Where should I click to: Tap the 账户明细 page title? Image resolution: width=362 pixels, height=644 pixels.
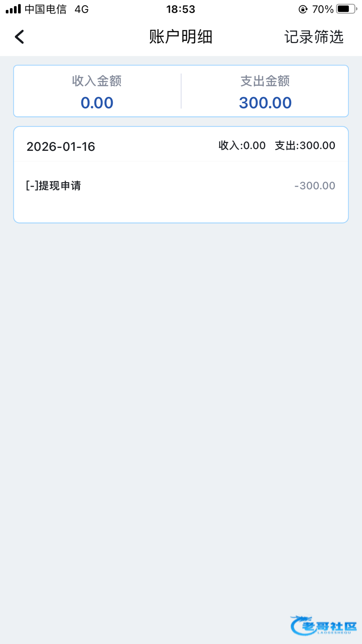181,37
